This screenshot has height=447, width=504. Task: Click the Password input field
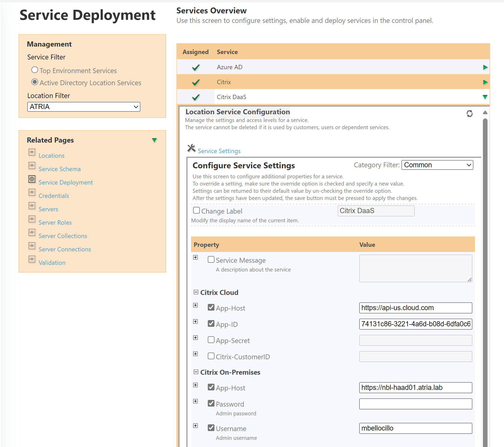(x=416, y=404)
